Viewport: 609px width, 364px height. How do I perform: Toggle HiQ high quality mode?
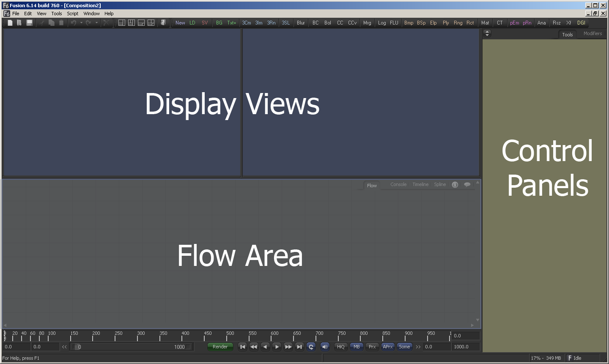click(x=341, y=347)
